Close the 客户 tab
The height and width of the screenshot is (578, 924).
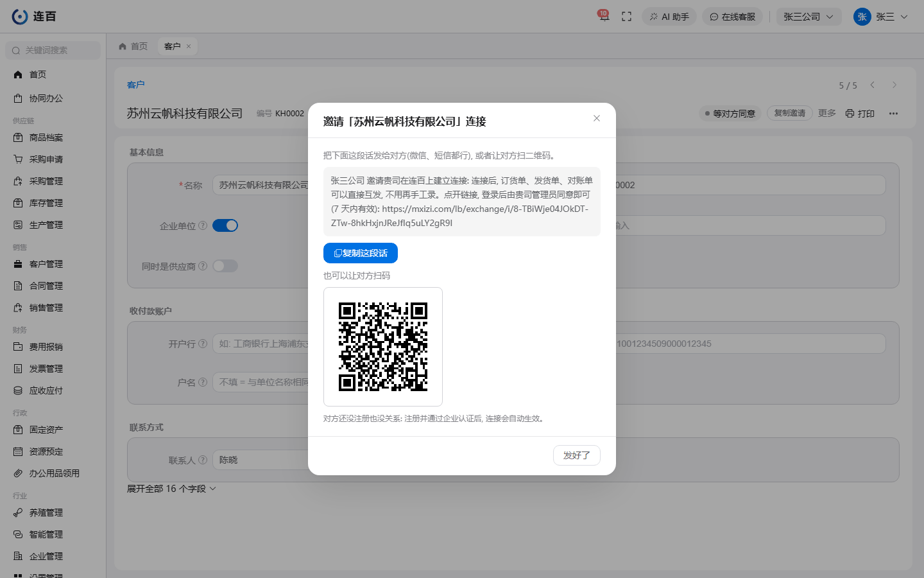pyautogui.click(x=189, y=46)
